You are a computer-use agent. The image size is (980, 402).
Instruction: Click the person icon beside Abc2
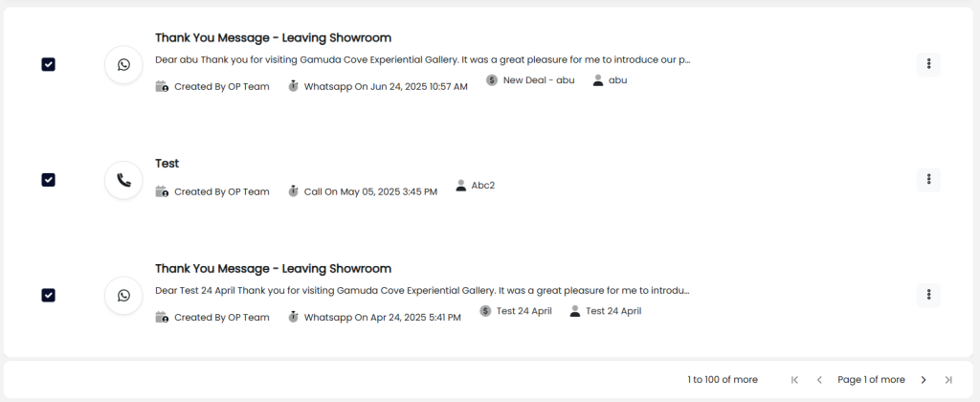[x=461, y=186]
